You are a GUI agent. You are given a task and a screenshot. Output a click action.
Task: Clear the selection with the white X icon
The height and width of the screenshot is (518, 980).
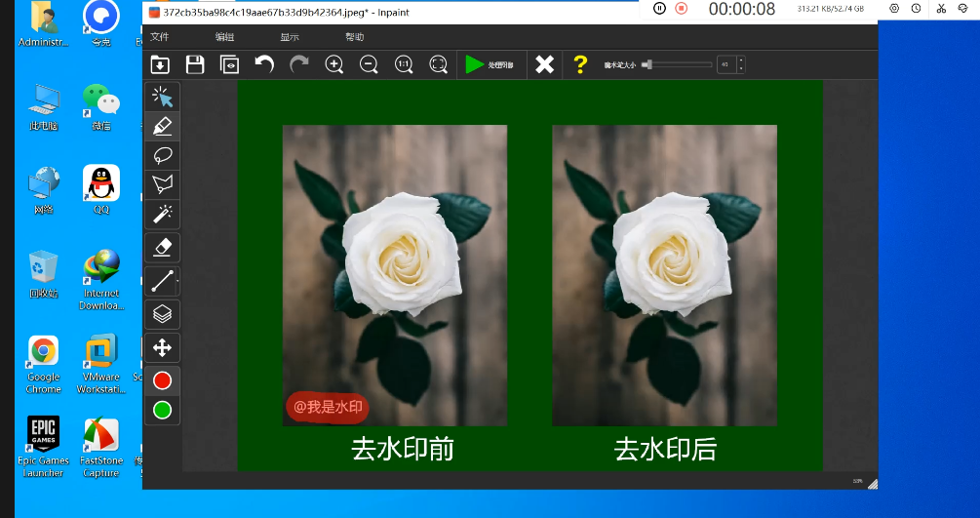point(544,64)
